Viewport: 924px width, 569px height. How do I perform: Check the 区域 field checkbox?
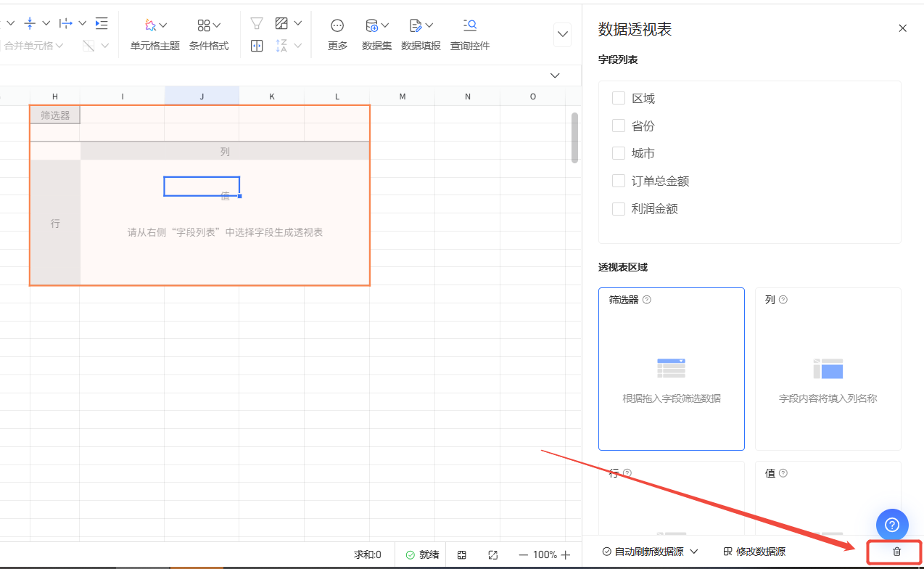pyautogui.click(x=619, y=98)
